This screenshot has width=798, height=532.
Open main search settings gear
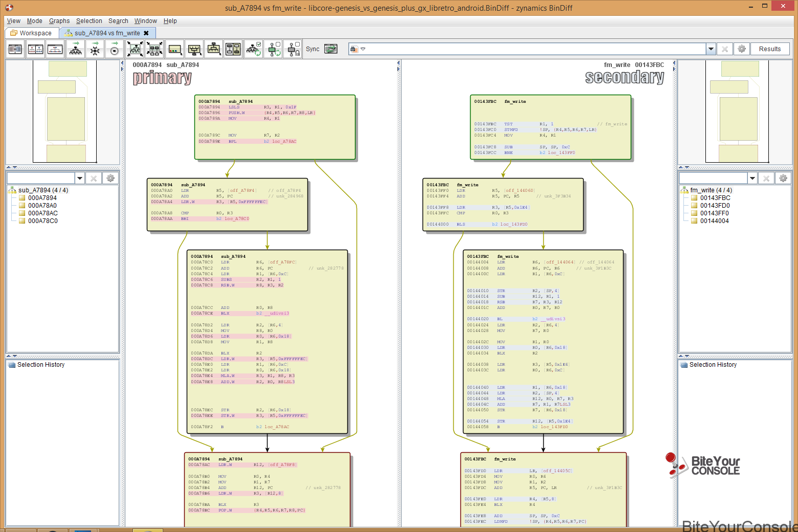tap(742, 49)
